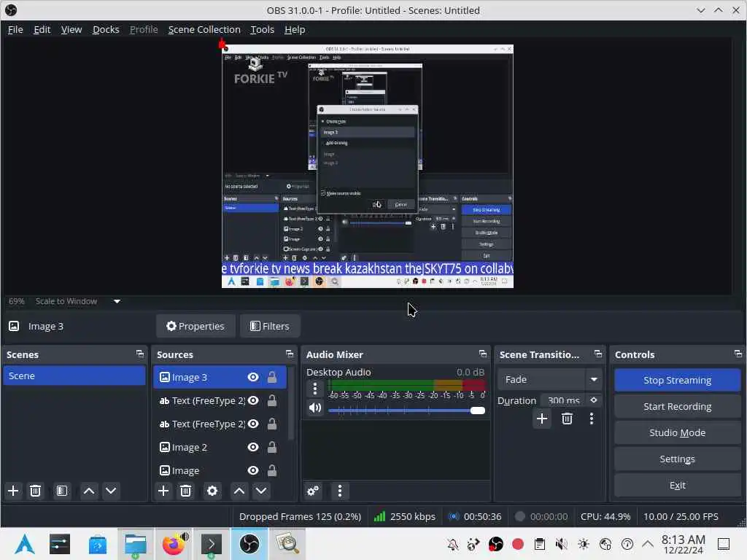Add a new source with plus icon
Screen dimensions: 747x560
(x=163, y=491)
